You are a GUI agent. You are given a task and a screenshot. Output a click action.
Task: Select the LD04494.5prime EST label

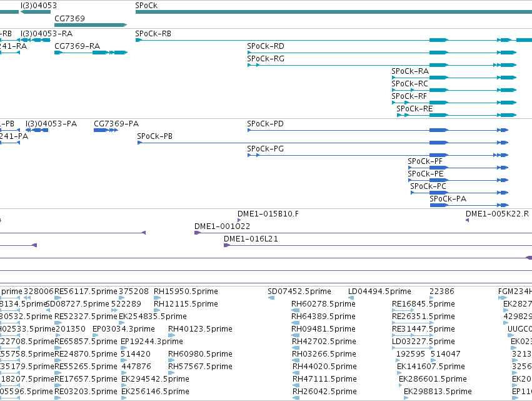379,292
